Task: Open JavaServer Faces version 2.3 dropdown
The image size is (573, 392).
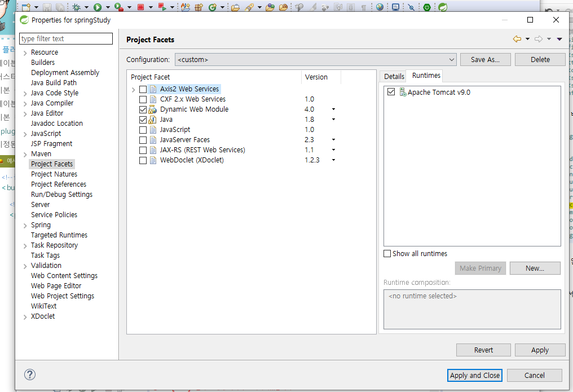Action: 333,139
